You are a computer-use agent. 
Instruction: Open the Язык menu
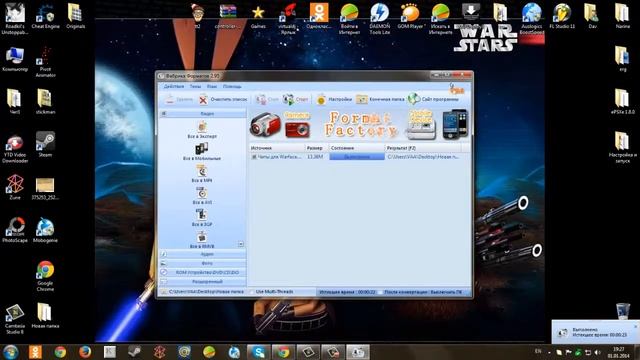212,87
